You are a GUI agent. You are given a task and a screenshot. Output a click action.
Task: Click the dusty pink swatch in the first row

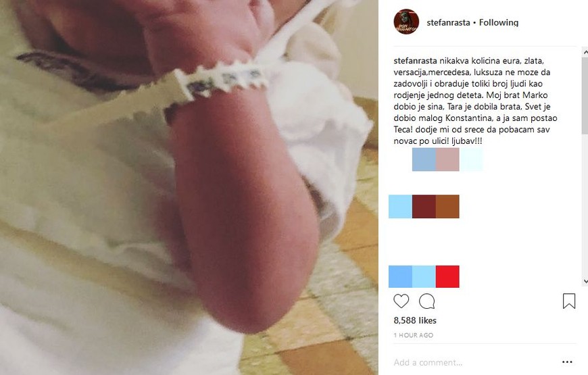point(447,159)
